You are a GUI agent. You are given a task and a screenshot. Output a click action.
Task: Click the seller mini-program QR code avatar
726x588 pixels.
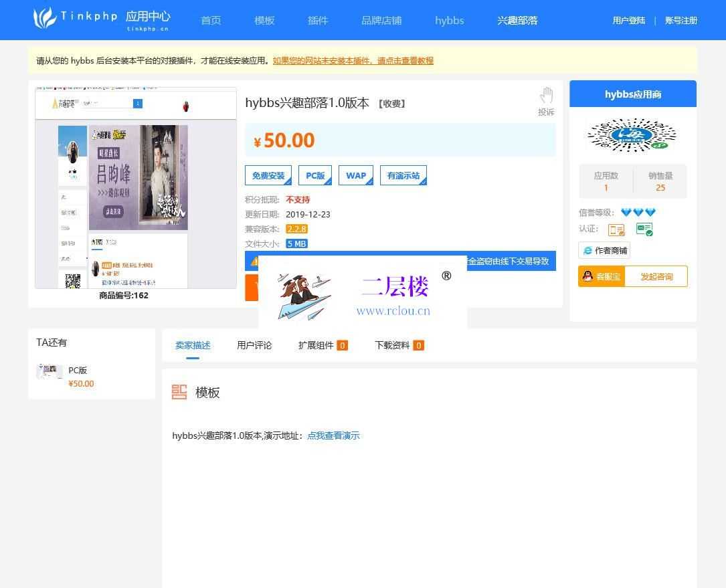click(632, 134)
